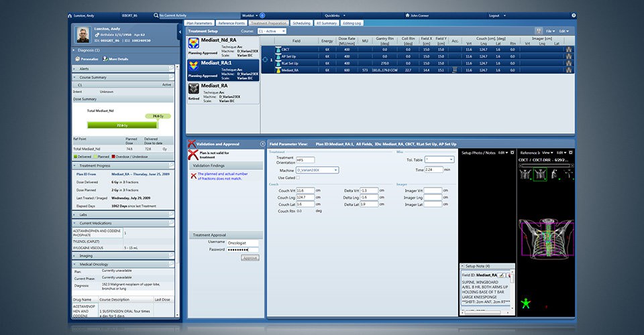644x335 pixels.
Task: Click the round icon next to Worklist
Action: 262,15
